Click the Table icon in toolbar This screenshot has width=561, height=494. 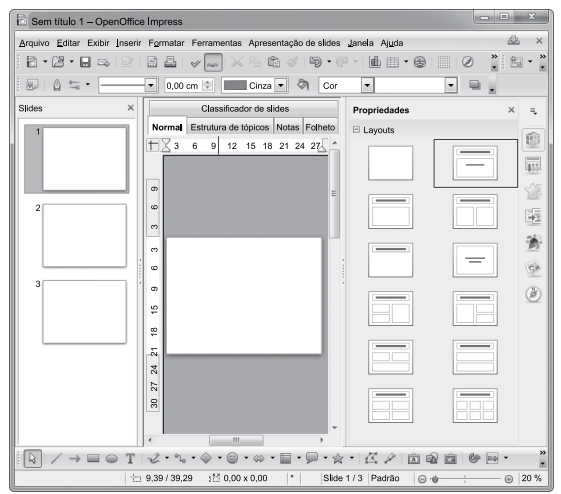[392, 63]
